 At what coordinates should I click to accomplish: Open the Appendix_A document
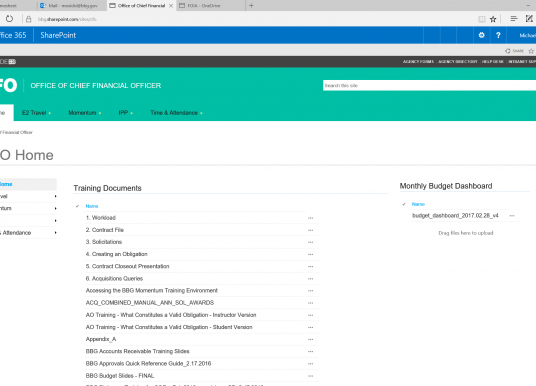[x=101, y=339]
